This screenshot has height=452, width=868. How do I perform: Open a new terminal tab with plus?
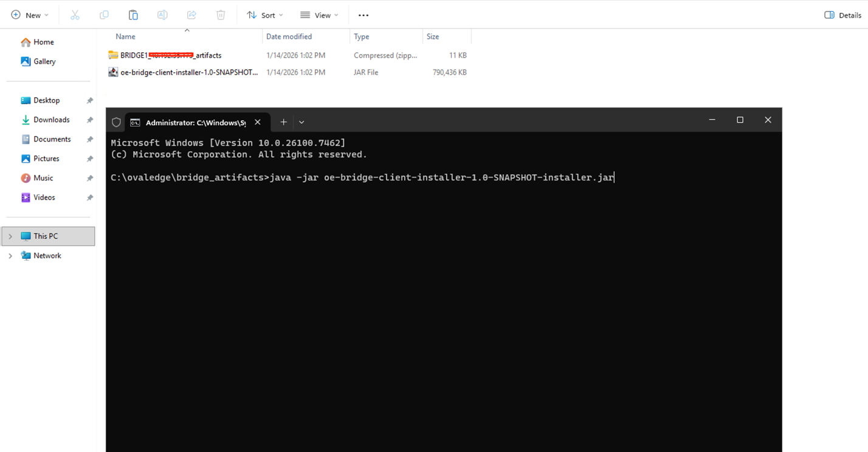tap(283, 122)
